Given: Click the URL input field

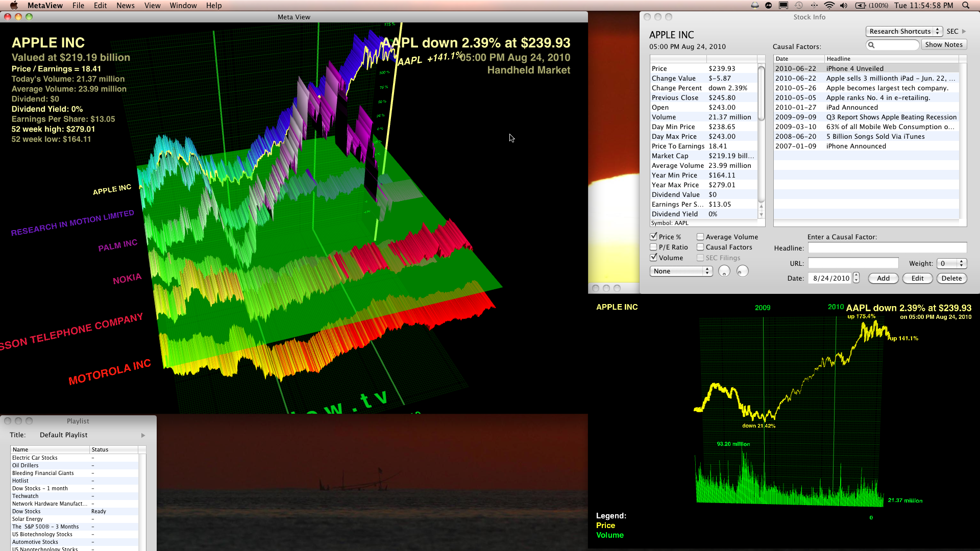Looking at the screenshot, I should pos(853,263).
